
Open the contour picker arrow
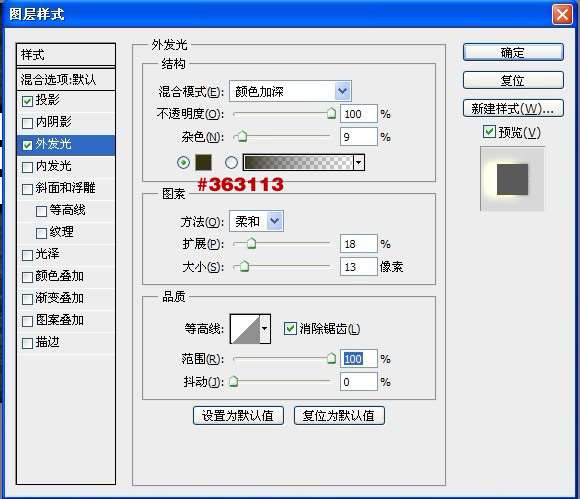[x=265, y=328]
